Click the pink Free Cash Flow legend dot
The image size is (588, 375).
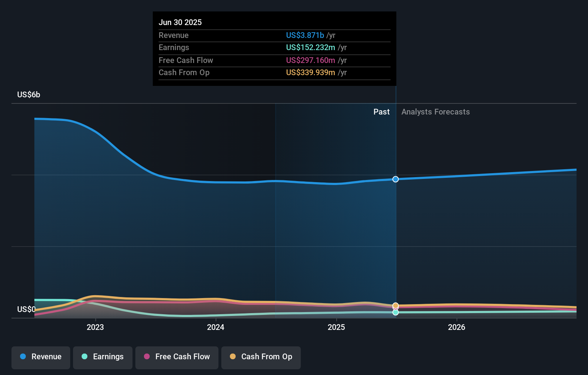146,357
